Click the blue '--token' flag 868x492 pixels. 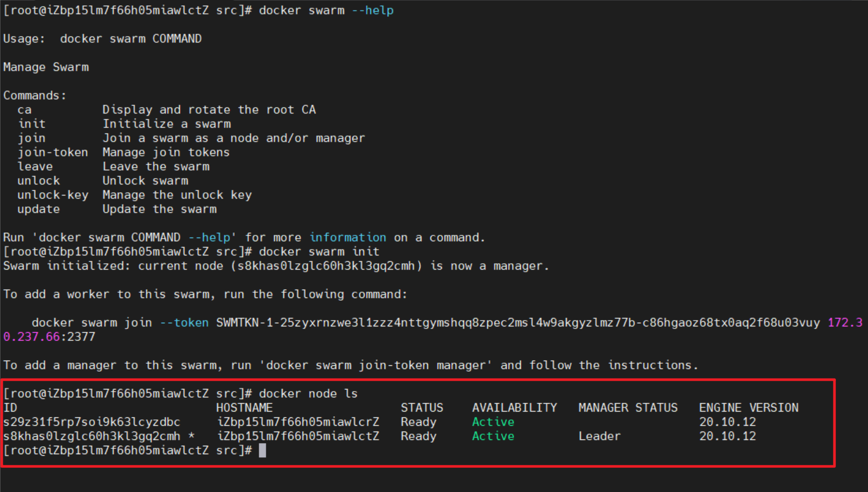(184, 323)
